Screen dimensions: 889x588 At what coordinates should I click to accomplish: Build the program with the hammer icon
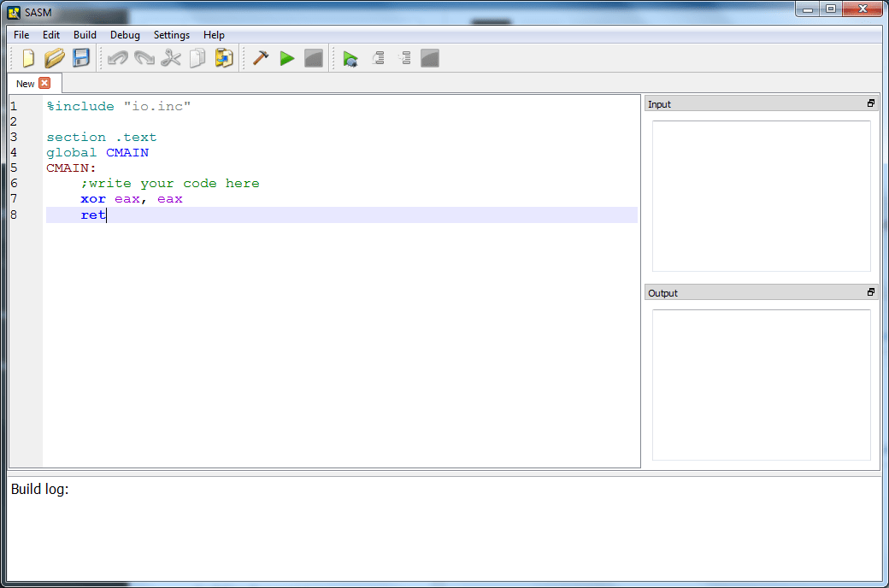point(261,58)
